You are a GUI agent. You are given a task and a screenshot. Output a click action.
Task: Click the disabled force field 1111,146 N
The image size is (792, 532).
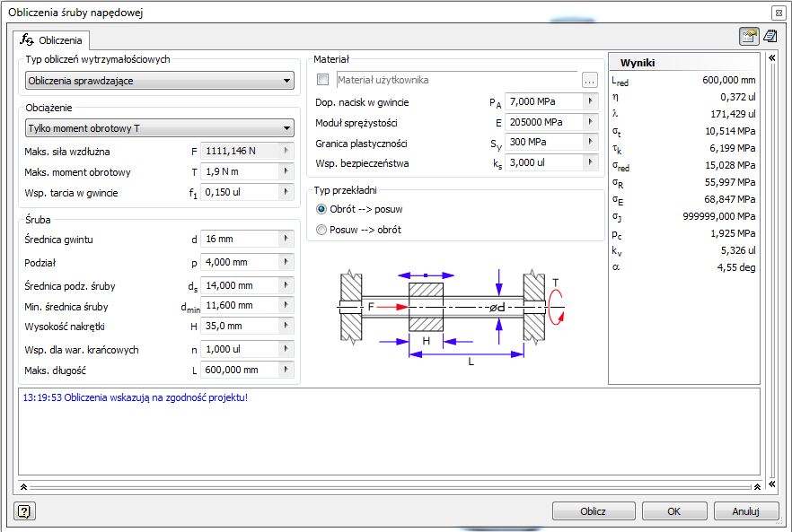(x=240, y=151)
